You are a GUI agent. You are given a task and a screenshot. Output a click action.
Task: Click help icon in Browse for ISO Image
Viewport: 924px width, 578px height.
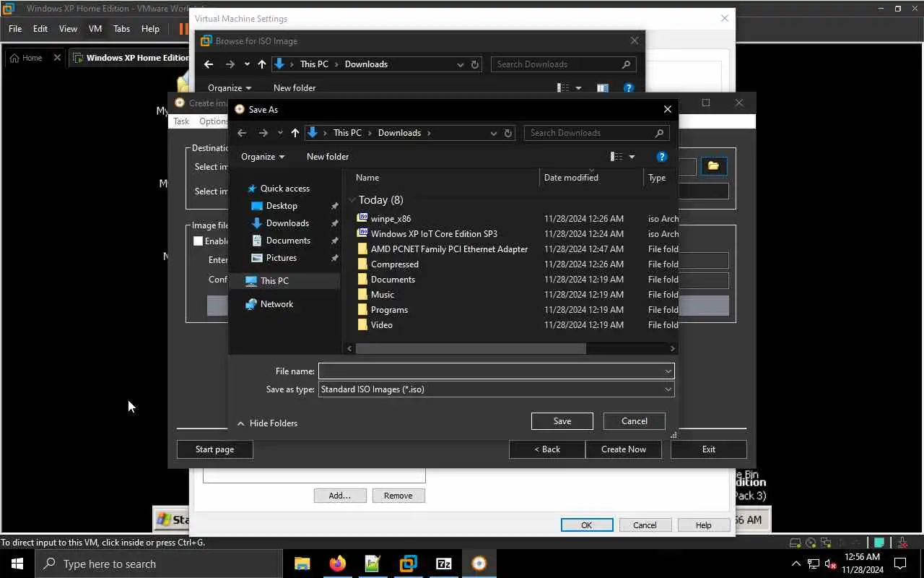coord(629,88)
